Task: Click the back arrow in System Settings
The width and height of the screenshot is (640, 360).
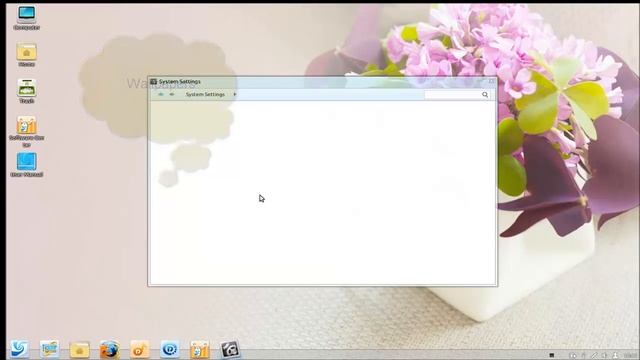Action: 161,94
